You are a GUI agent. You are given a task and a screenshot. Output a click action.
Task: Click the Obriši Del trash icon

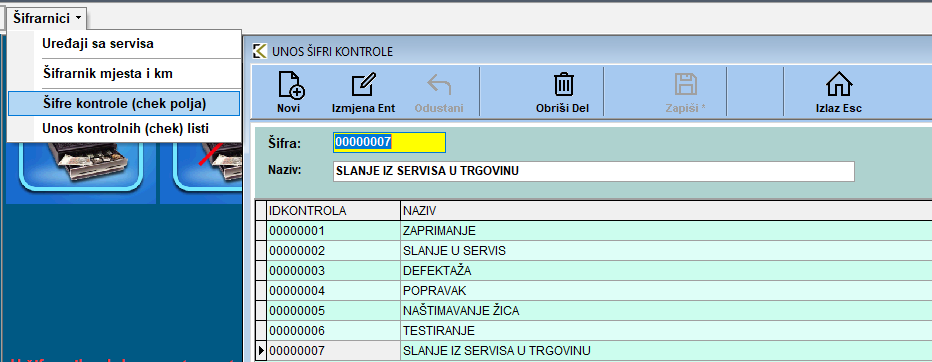(562, 84)
